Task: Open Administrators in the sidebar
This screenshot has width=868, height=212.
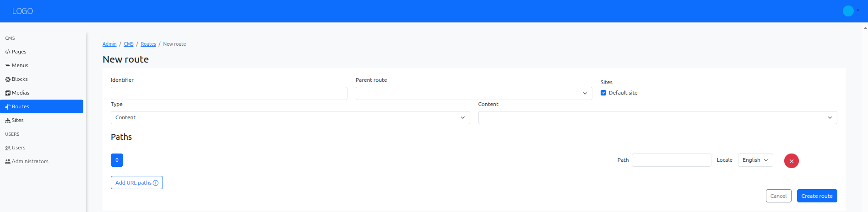Action: (x=42, y=161)
